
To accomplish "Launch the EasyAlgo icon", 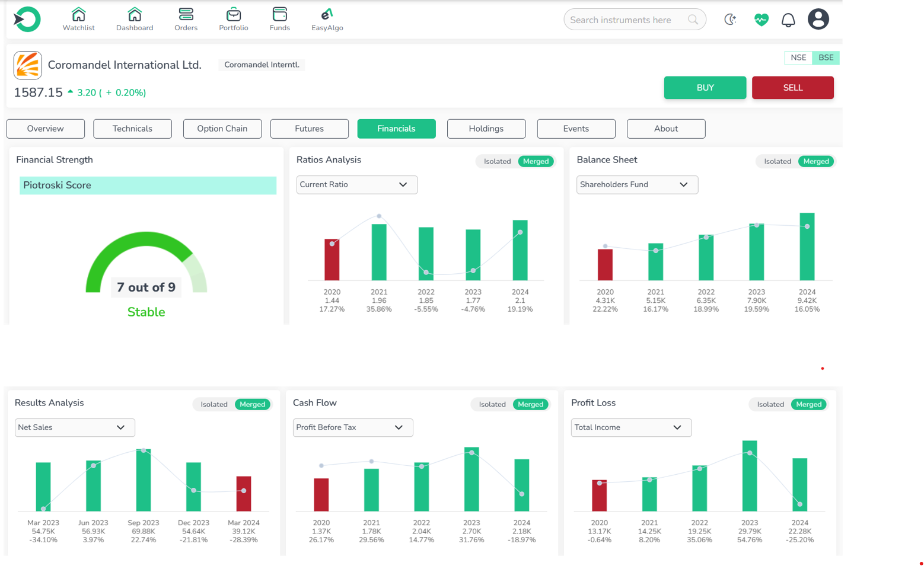I will pyautogui.click(x=327, y=14).
